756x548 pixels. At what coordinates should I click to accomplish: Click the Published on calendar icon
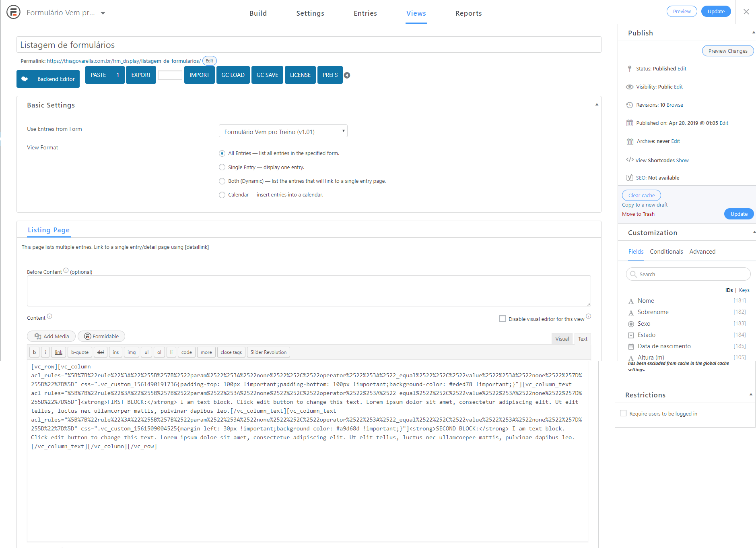click(630, 123)
